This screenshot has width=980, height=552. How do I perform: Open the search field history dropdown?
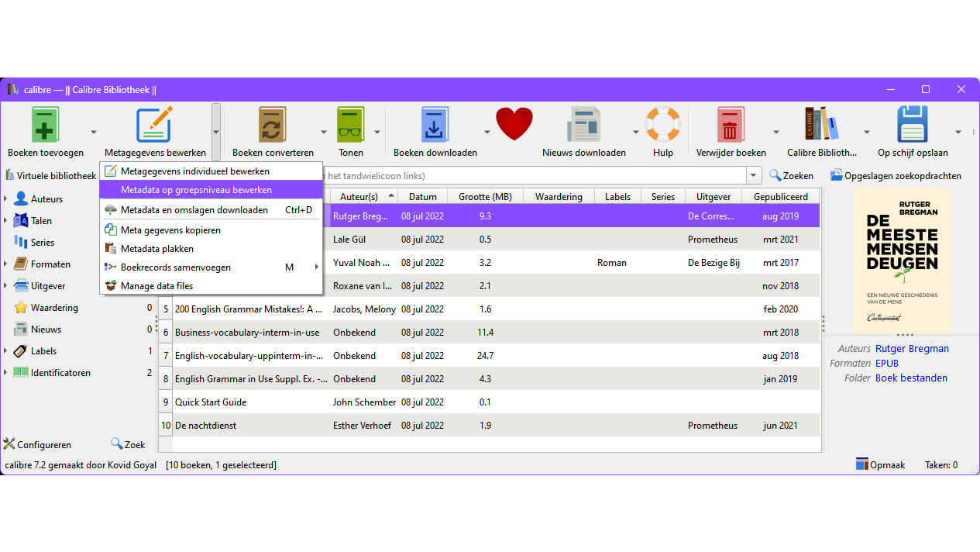click(752, 176)
